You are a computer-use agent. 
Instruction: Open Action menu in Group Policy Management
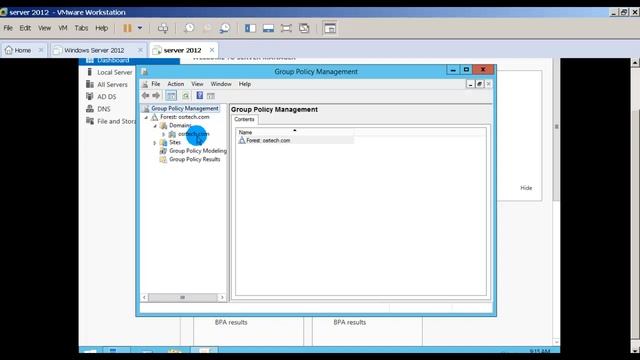tap(176, 84)
